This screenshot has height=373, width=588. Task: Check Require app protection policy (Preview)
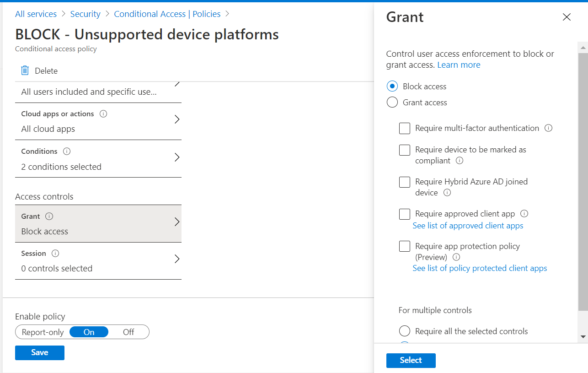click(405, 247)
